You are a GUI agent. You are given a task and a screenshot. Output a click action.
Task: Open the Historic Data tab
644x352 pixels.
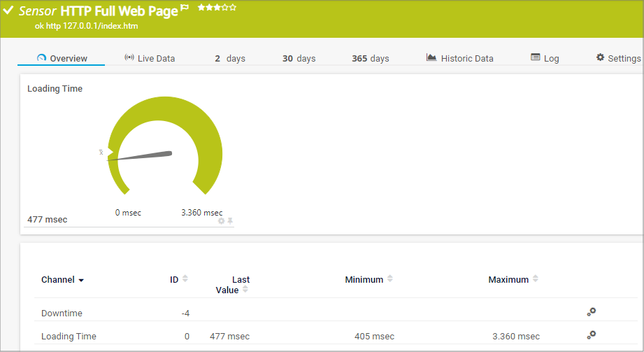click(x=459, y=58)
